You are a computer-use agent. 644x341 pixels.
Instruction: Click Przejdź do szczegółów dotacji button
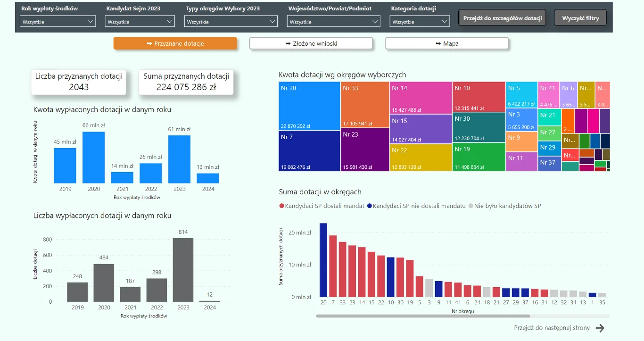coord(502,18)
